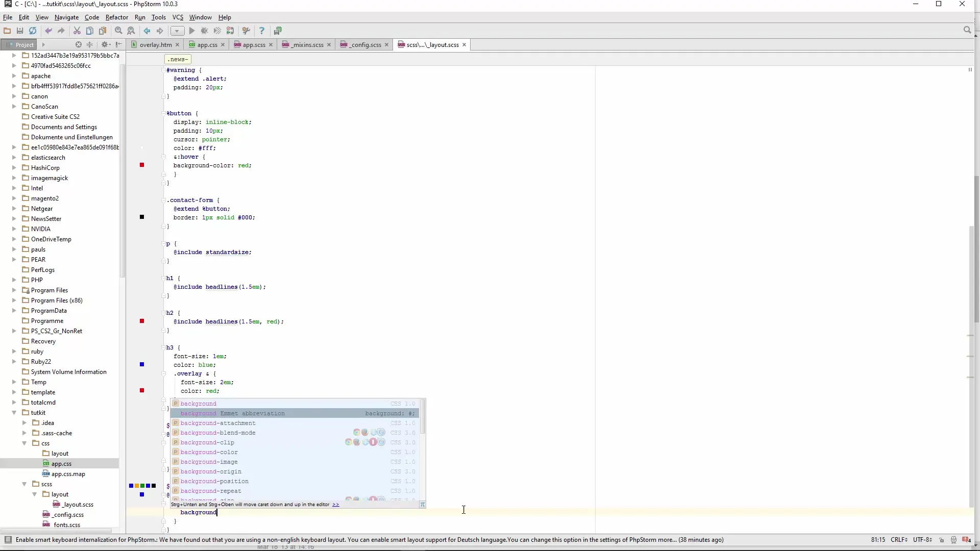Screen dimensions: 980x551
Task: Click the Synchronize refresh icon
Action: (33, 31)
